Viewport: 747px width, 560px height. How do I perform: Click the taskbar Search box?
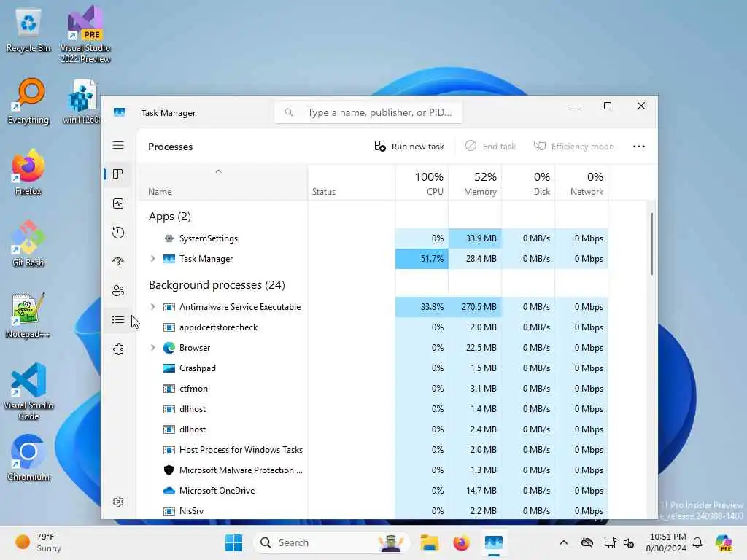click(x=332, y=542)
